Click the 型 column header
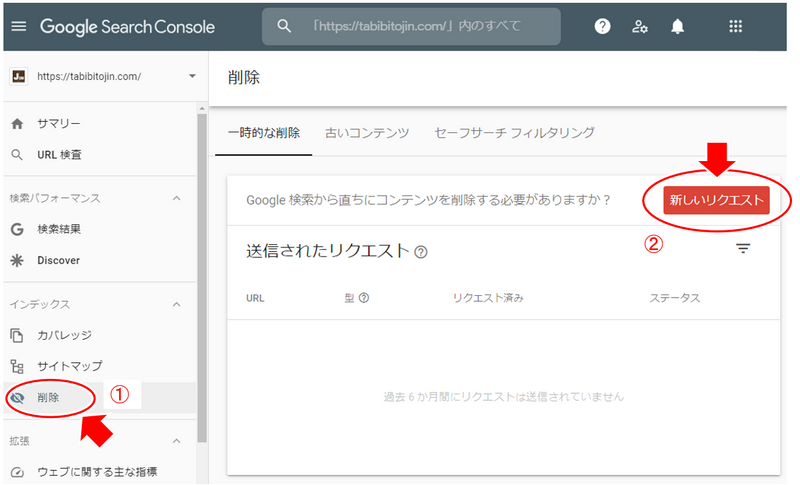Image resolution: width=800 pixels, height=485 pixels. coord(349,298)
